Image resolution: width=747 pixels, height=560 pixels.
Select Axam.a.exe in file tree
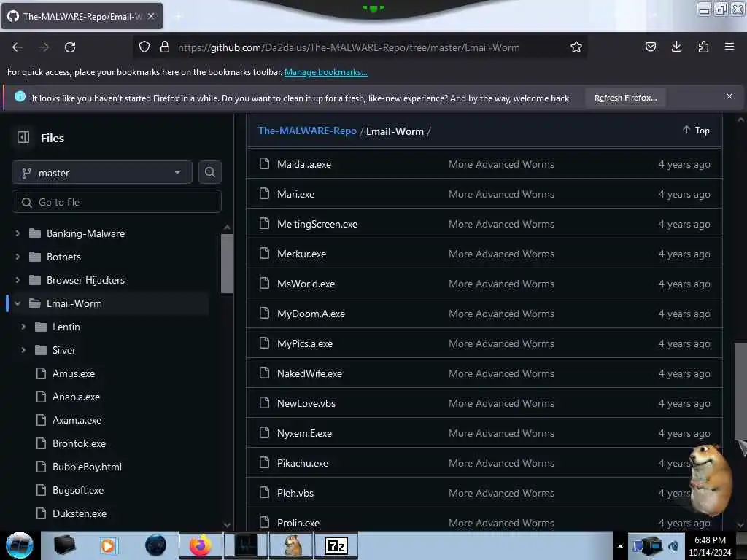(77, 420)
